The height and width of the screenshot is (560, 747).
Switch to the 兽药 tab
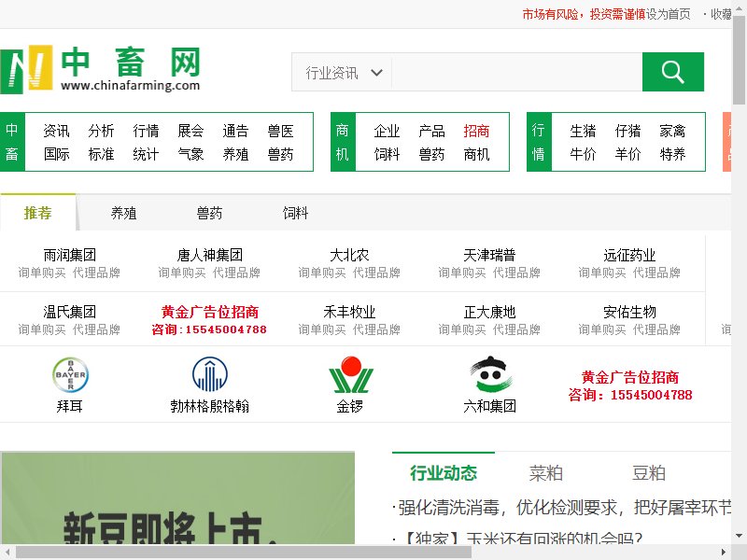[x=209, y=213]
